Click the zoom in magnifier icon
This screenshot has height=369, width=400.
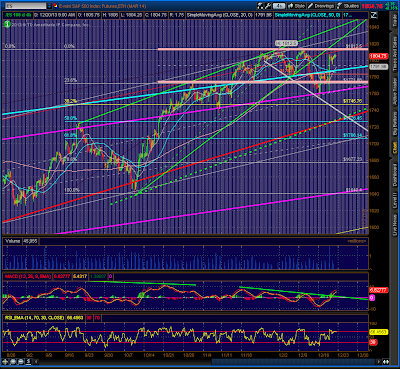pos(13,362)
